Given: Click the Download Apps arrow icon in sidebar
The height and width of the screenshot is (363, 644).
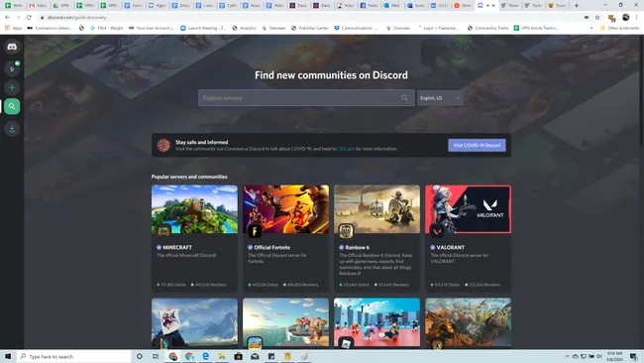Looking at the screenshot, I should coord(12,128).
